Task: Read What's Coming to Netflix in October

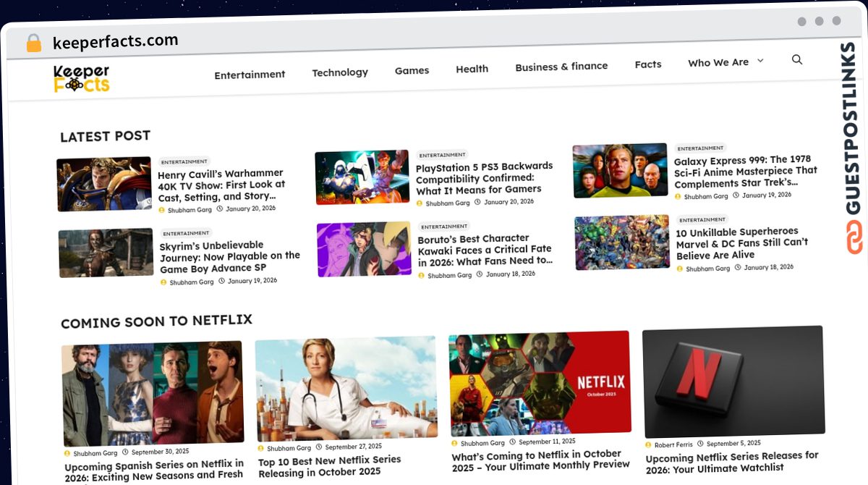Action: point(540,460)
